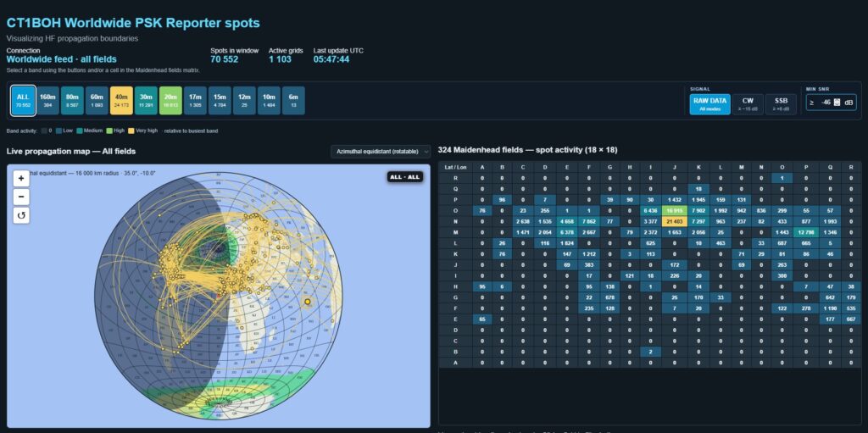Image resolution: width=868 pixels, height=433 pixels.
Task: Click the Very high legend swatch
Action: 131,130
